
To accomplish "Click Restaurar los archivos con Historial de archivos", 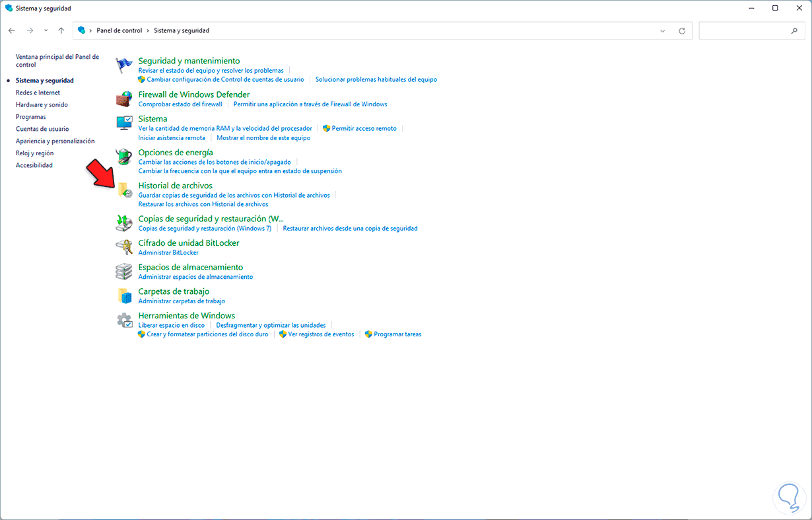I will 203,204.
